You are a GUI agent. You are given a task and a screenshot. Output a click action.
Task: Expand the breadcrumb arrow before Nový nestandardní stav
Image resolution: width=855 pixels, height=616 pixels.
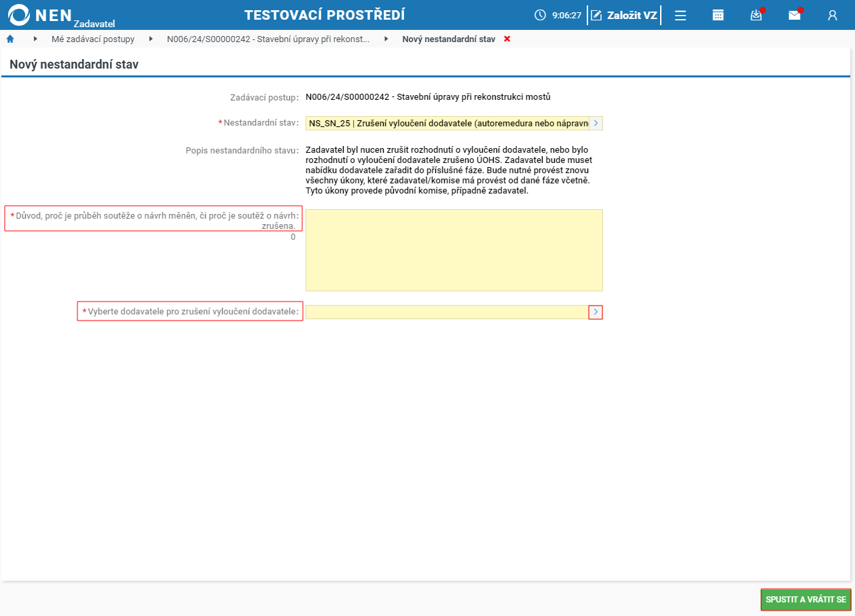pos(386,39)
